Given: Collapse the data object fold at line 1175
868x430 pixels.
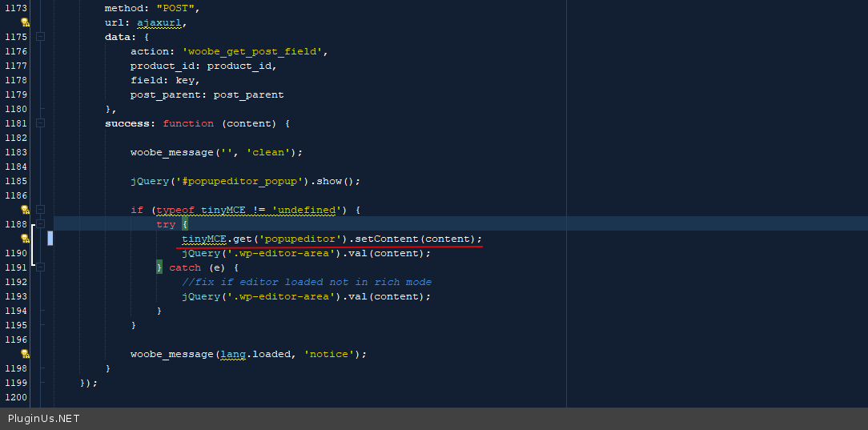Looking at the screenshot, I should (x=40, y=37).
